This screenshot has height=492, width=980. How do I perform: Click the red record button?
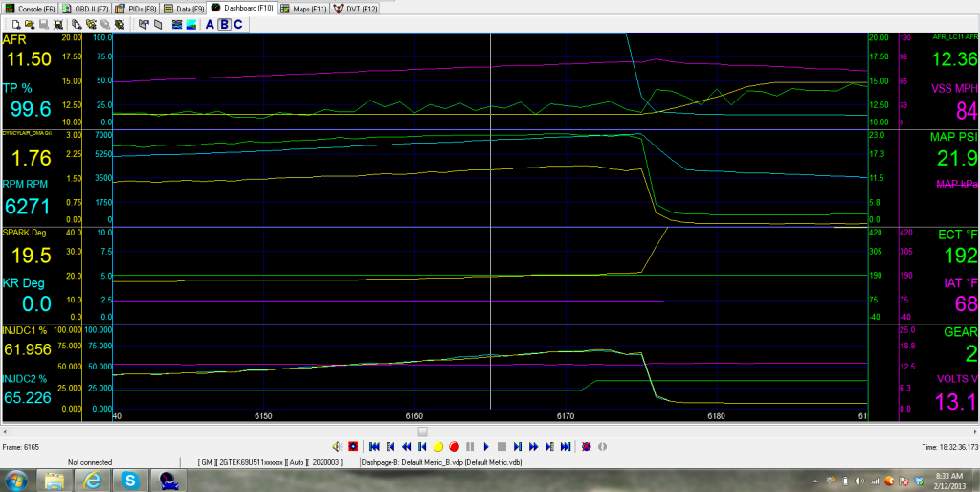click(x=455, y=446)
